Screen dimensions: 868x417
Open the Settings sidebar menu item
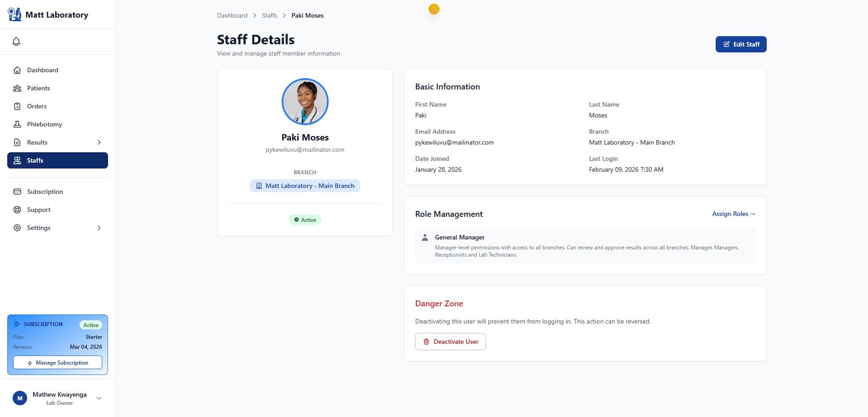coord(39,228)
